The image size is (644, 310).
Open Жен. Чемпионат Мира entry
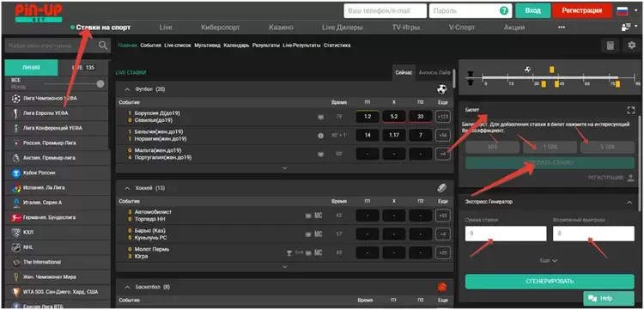click(58, 277)
